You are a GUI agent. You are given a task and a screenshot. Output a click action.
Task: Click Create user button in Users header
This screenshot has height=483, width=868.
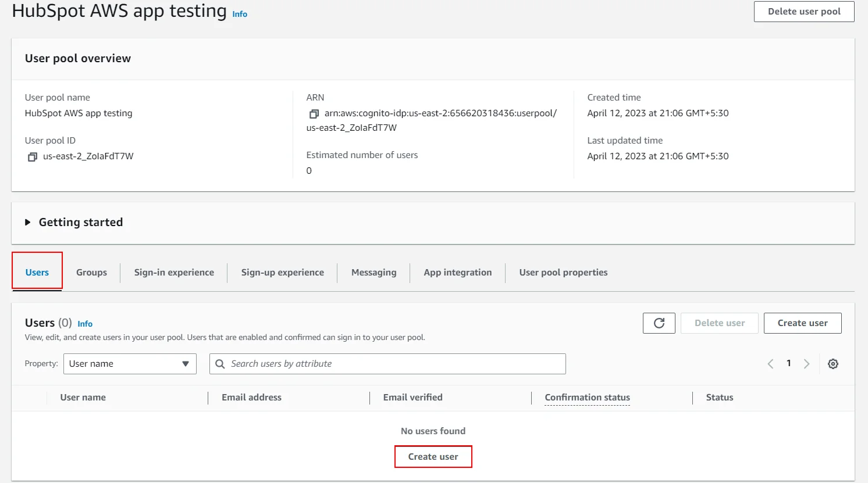(802, 323)
